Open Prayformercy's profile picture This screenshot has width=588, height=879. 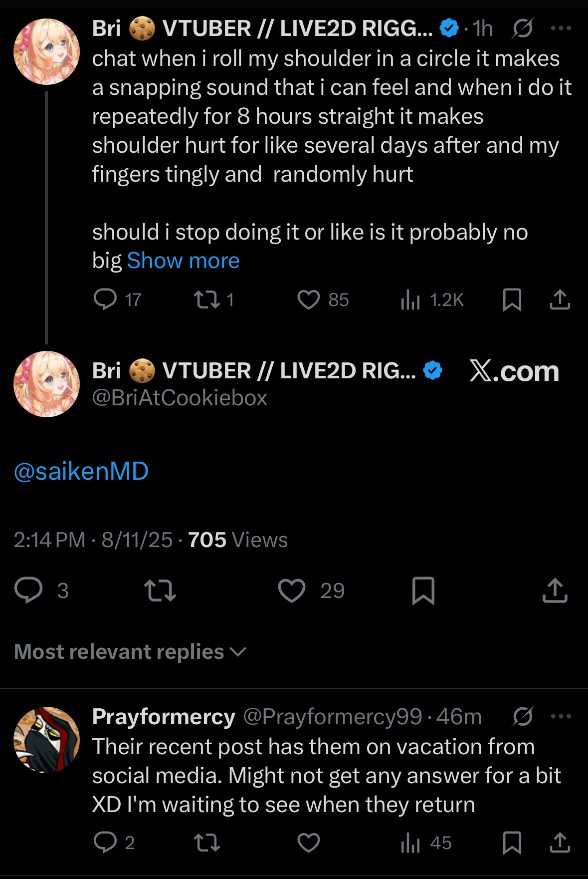pos(46,740)
